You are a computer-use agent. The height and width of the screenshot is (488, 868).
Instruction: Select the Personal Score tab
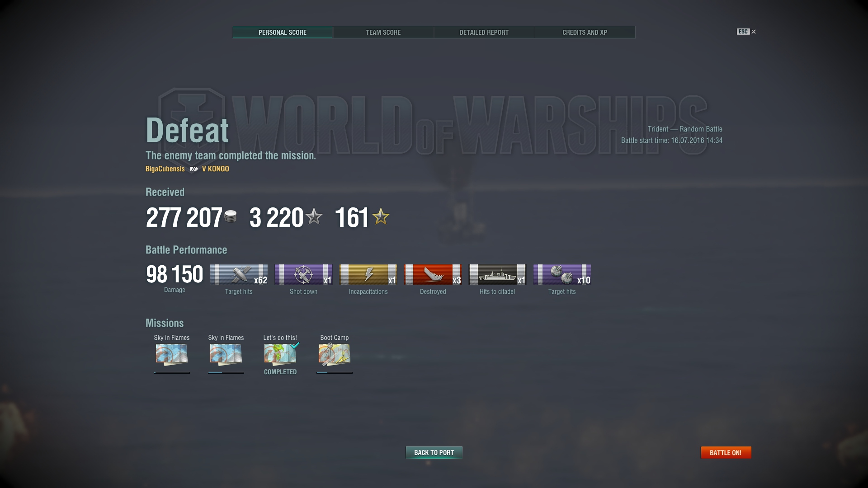pos(283,33)
